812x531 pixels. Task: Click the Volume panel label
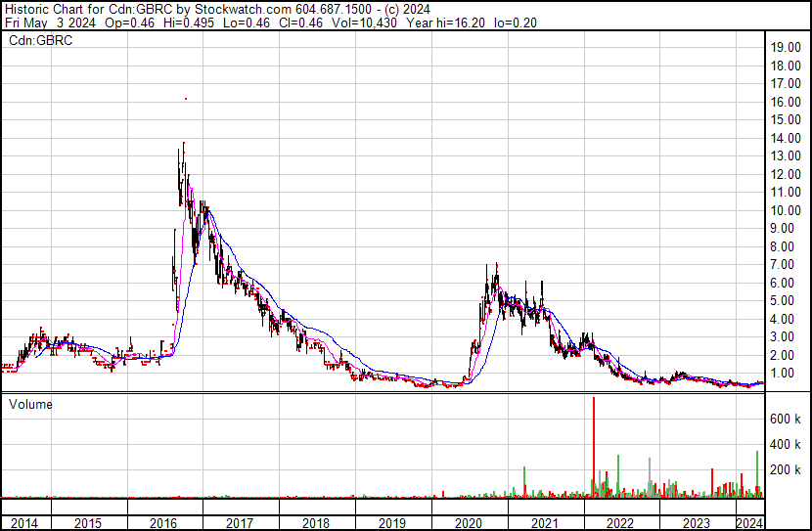(x=30, y=404)
